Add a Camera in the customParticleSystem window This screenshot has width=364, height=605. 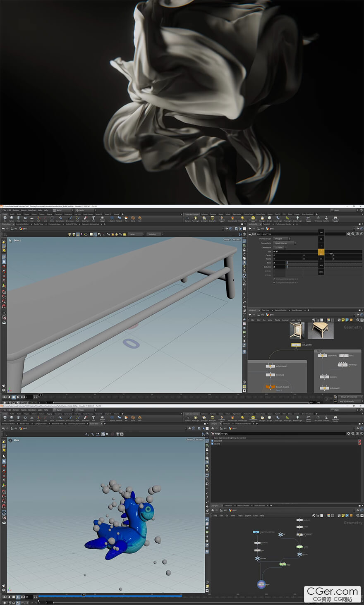coord(188,418)
